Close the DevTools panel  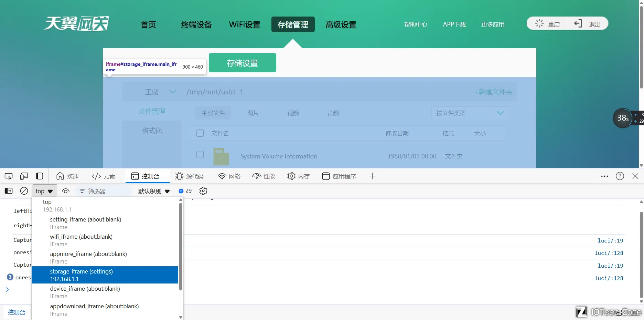click(x=635, y=176)
